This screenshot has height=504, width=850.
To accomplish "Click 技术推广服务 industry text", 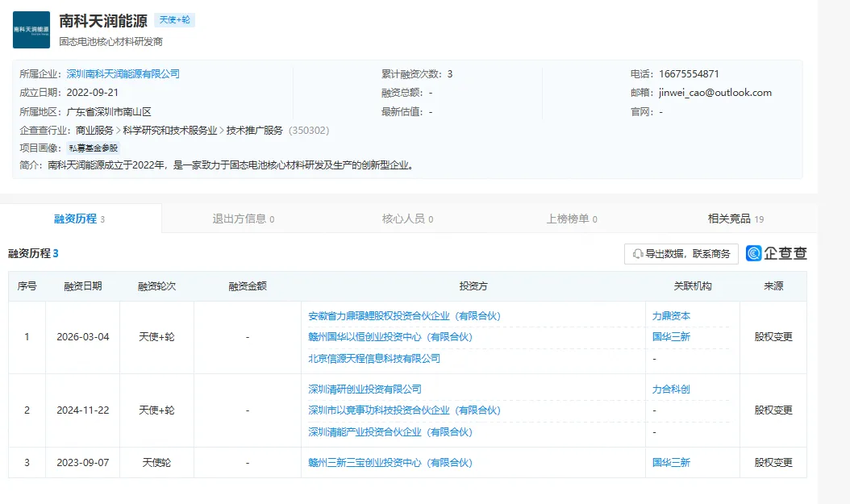I will tap(255, 130).
